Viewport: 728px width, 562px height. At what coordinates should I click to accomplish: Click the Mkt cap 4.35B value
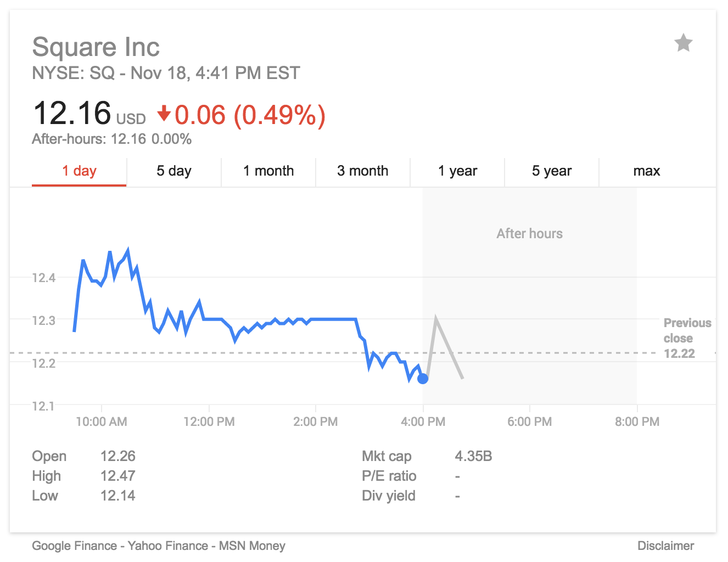(x=473, y=456)
